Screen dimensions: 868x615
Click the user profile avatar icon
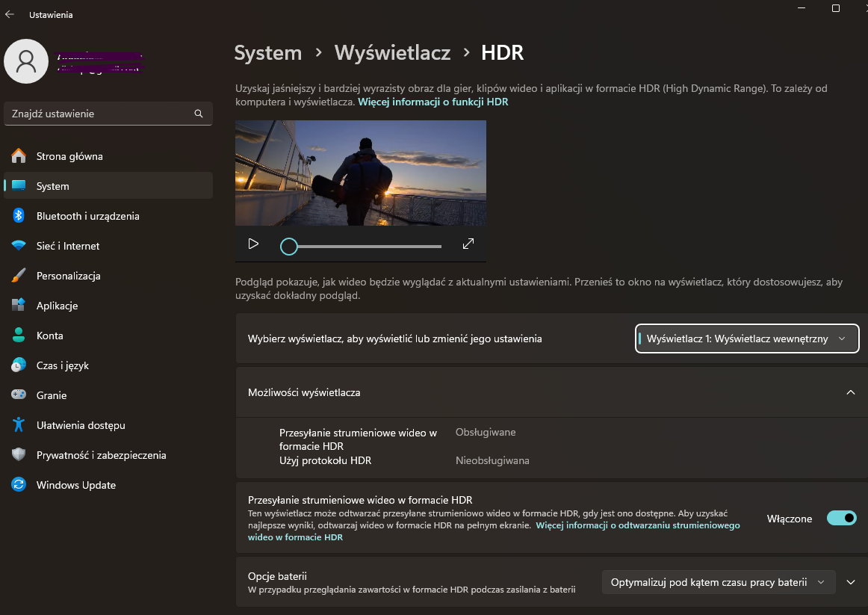point(26,61)
